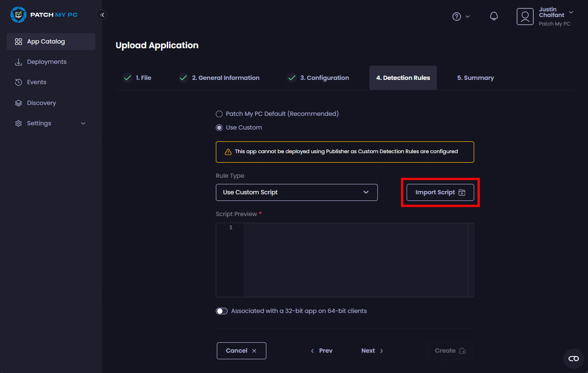Expand the help question-mark dropdown
This screenshot has height=373, width=588.
460,17
